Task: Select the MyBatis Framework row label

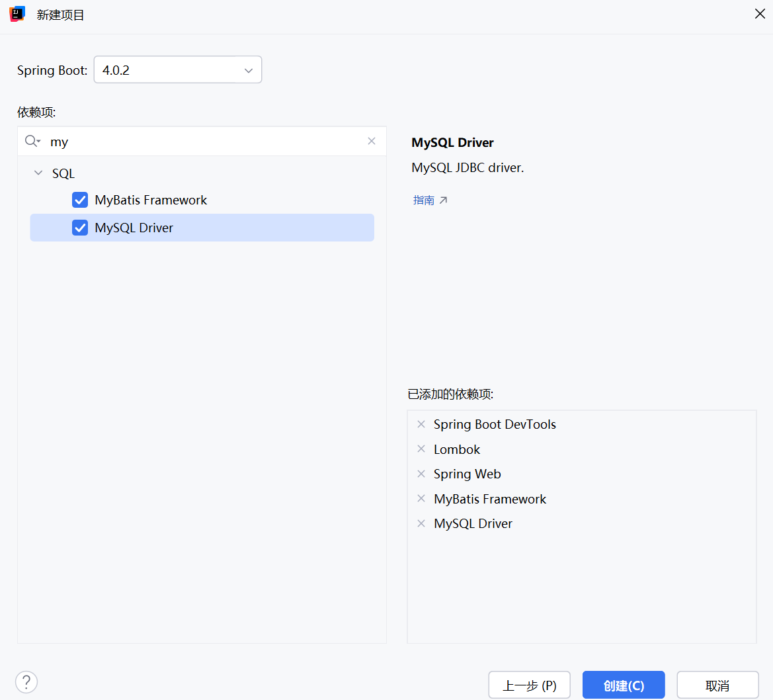Action: pyautogui.click(x=151, y=200)
